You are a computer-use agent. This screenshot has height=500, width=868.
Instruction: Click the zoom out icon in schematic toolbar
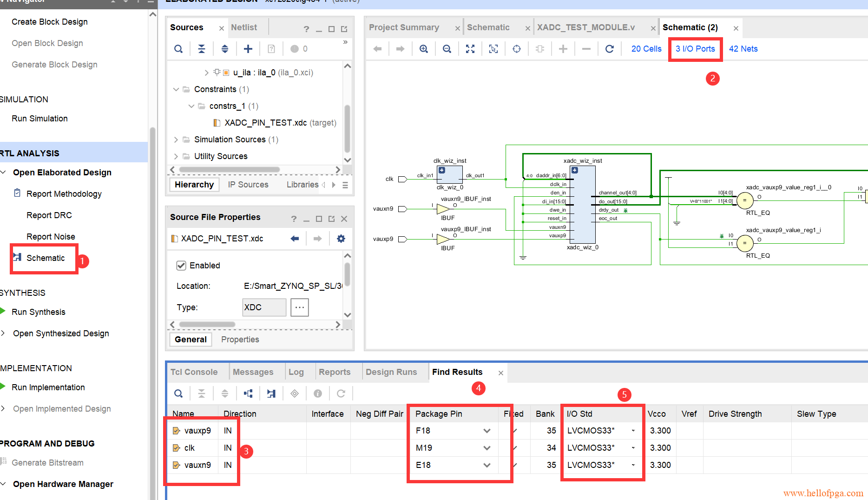(x=447, y=49)
